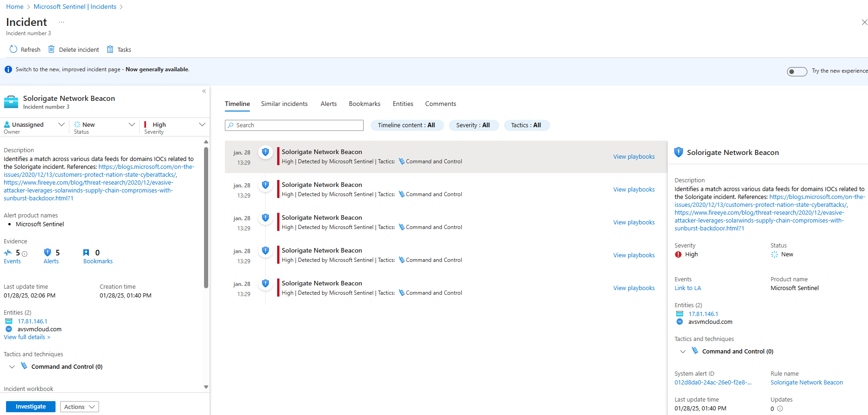Click the Bookmarks icon under Evidence

tap(86, 253)
